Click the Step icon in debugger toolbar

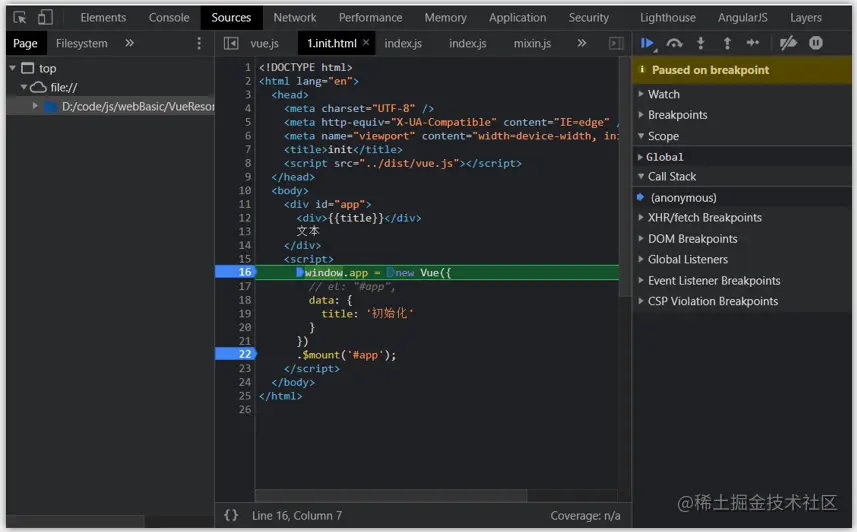tap(753, 43)
